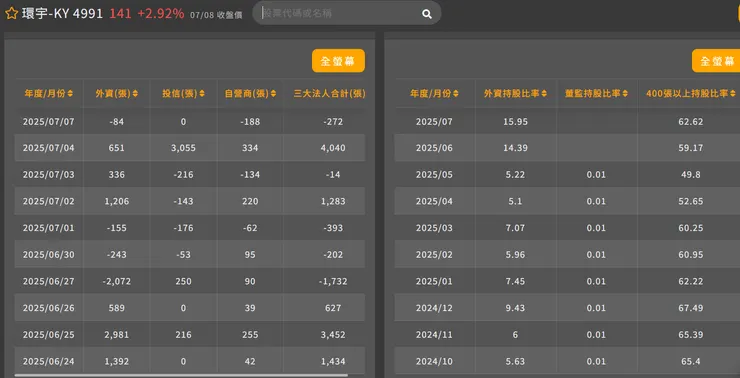Click the search magnifier icon
This screenshot has width=740, height=378.
point(427,14)
